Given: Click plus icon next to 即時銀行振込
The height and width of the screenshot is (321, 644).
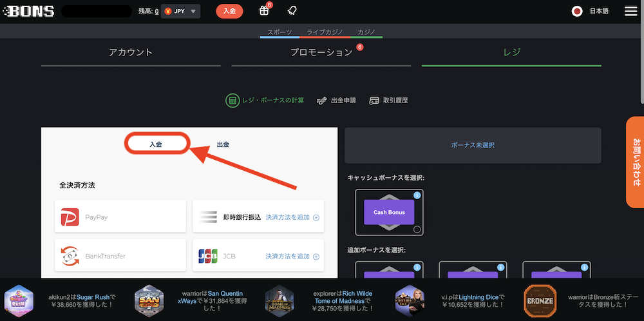Looking at the screenshot, I should tap(316, 217).
